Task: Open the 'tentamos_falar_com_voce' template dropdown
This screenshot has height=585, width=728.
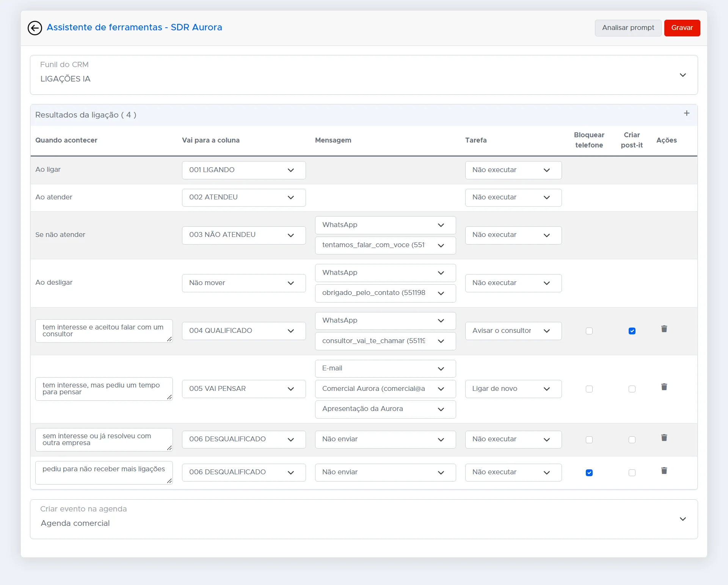Action: (x=385, y=245)
